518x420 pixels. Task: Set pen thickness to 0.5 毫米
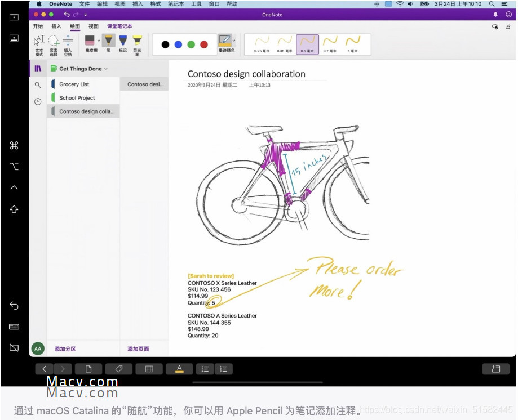[308, 44]
